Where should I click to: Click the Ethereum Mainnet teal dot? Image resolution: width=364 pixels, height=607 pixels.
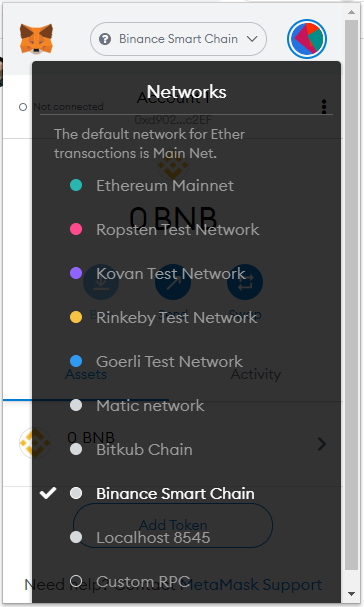(x=76, y=185)
